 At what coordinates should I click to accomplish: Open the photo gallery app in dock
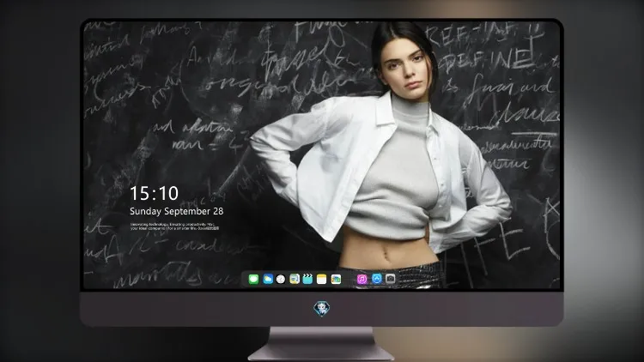336,280
